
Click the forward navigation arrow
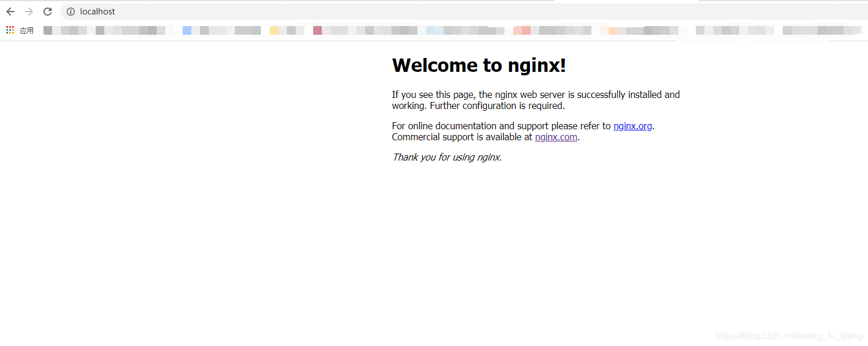pyautogui.click(x=29, y=12)
